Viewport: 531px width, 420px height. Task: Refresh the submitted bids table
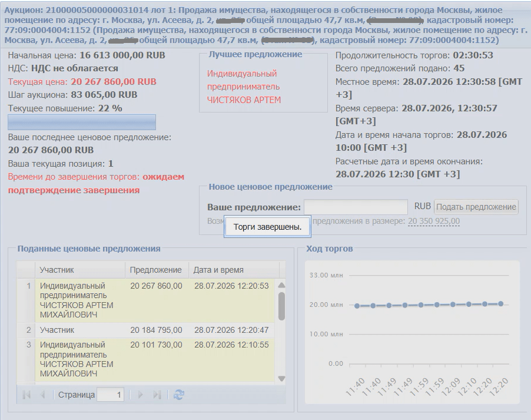[179, 395]
